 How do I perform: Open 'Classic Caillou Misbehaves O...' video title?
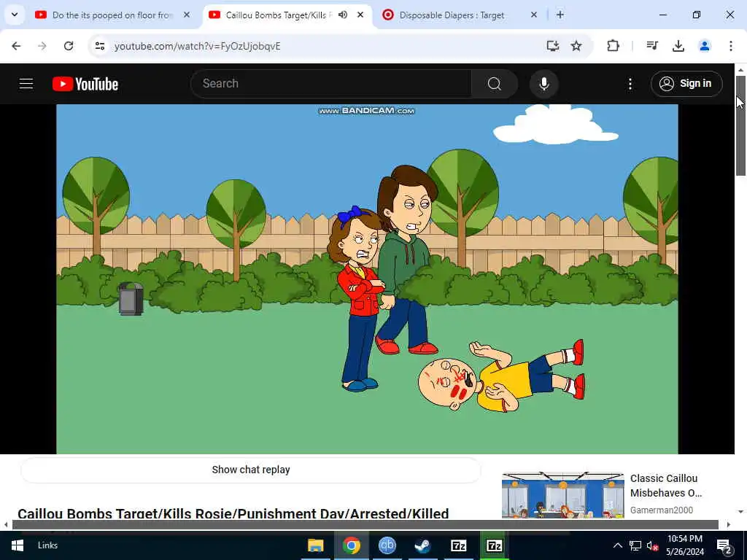[666, 485]
